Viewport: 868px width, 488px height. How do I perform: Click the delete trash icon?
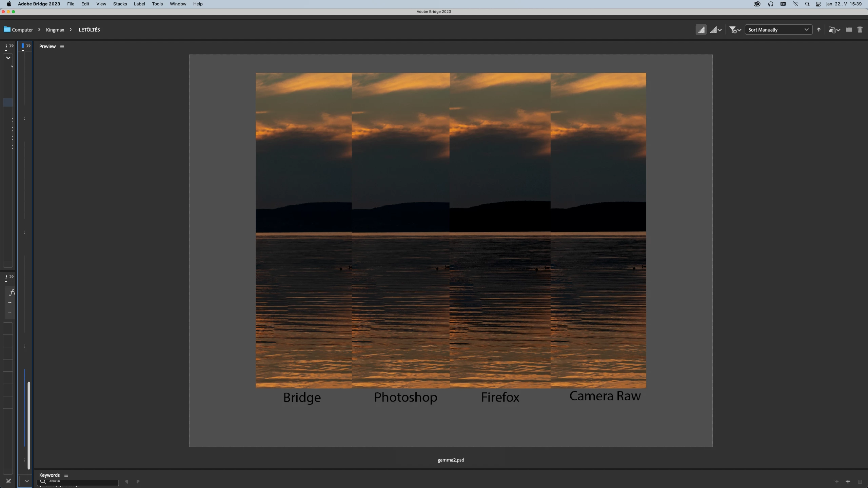pos(860,30)
